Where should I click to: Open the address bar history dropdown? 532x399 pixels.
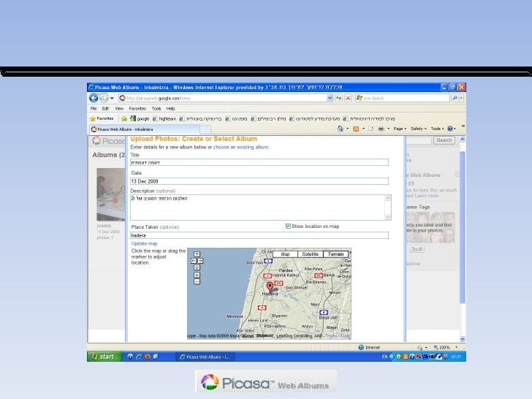330,98
